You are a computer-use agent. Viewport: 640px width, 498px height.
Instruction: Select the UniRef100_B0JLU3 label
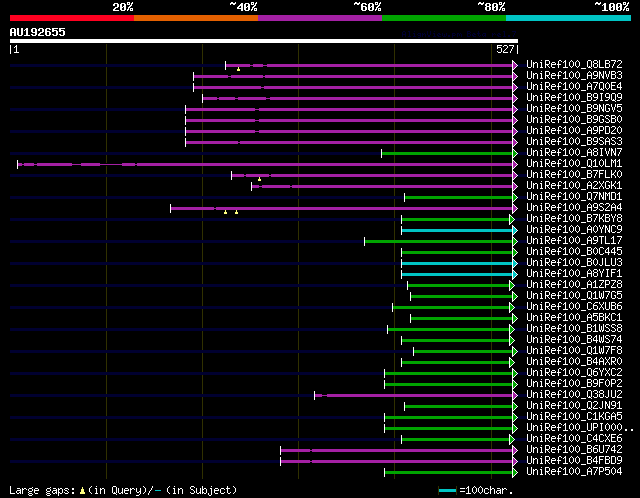tap(574, 263)
